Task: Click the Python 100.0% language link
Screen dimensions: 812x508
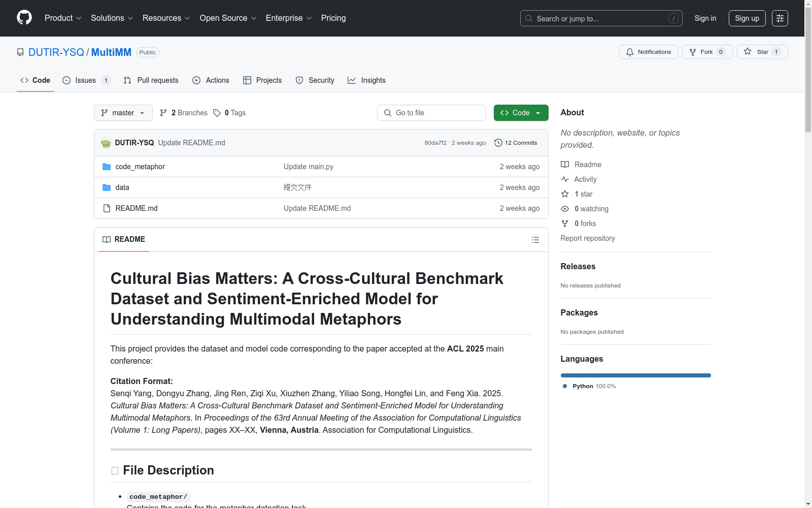Action: 589,386
